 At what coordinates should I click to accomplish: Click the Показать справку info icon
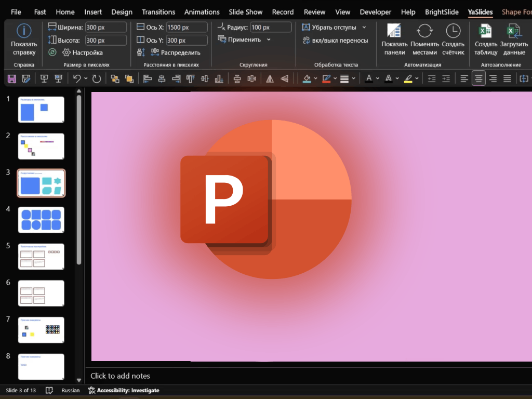(x=24, y=31)
